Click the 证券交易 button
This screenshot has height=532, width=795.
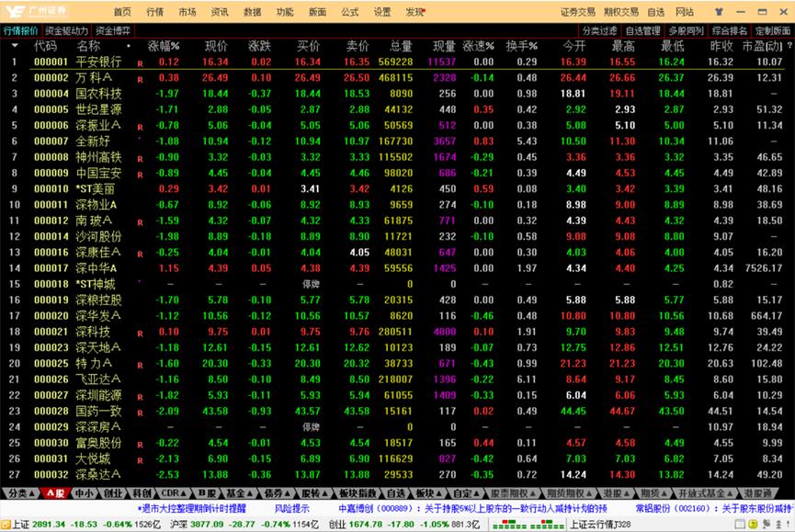tap(577, 12)
